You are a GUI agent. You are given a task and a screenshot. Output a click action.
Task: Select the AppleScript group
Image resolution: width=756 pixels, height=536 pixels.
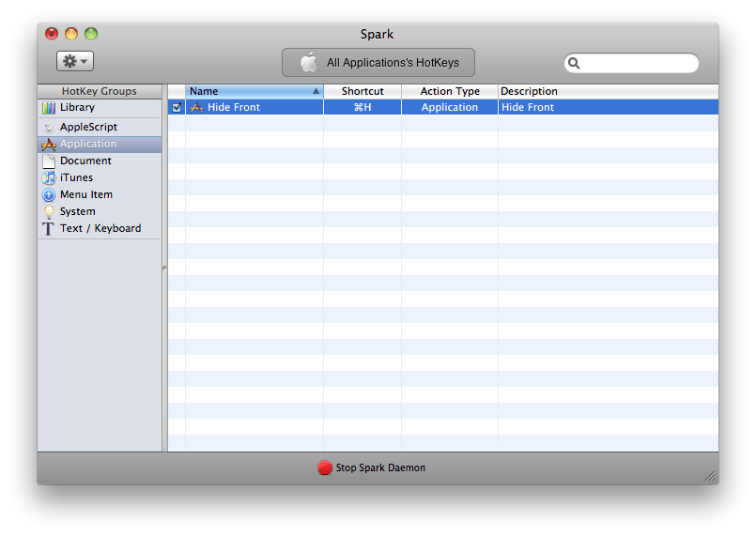pyautogui.click(x=100, y=127)
